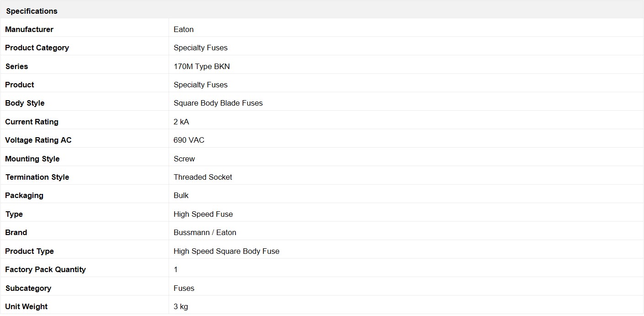644x316 pixels.
Task: Select the Threaded Socket termination value
Action: (x=203, y=177)
